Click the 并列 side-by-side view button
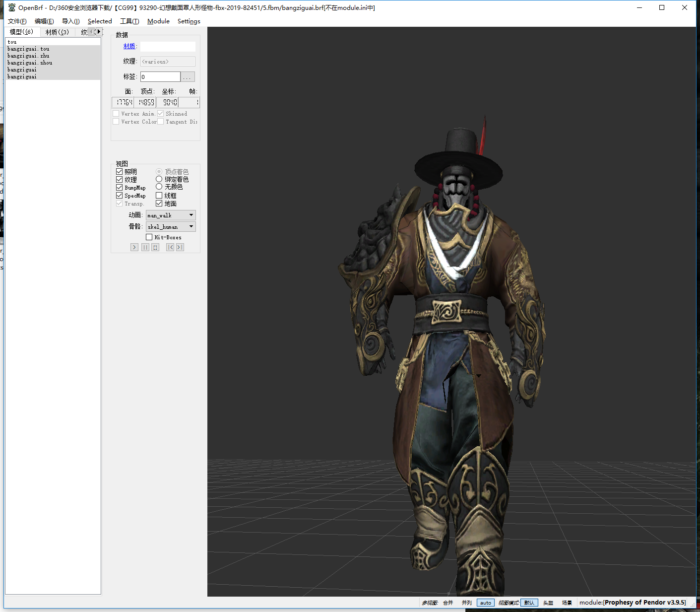700x612 pixels. (467, 603)
